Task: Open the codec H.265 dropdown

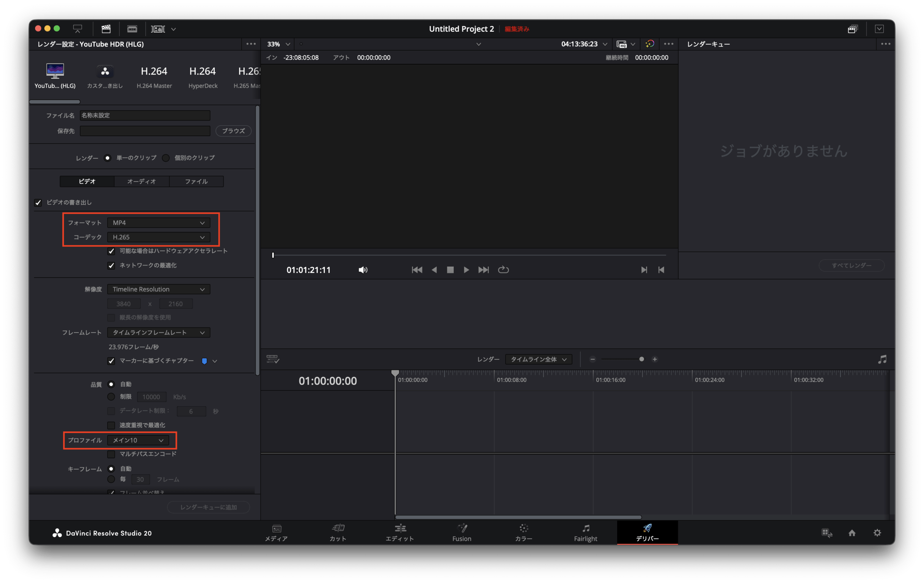Action: click(x=158, y=237)
